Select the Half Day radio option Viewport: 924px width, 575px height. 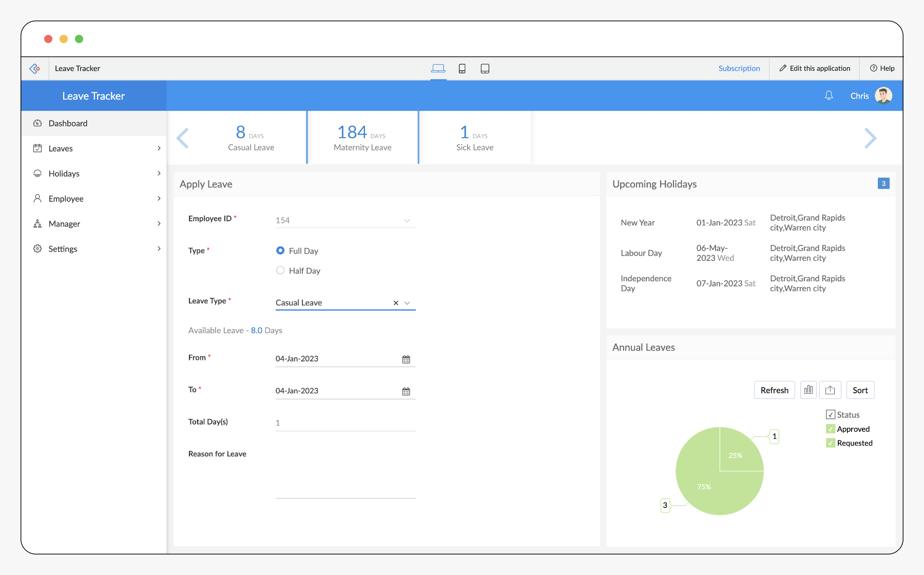280,271
